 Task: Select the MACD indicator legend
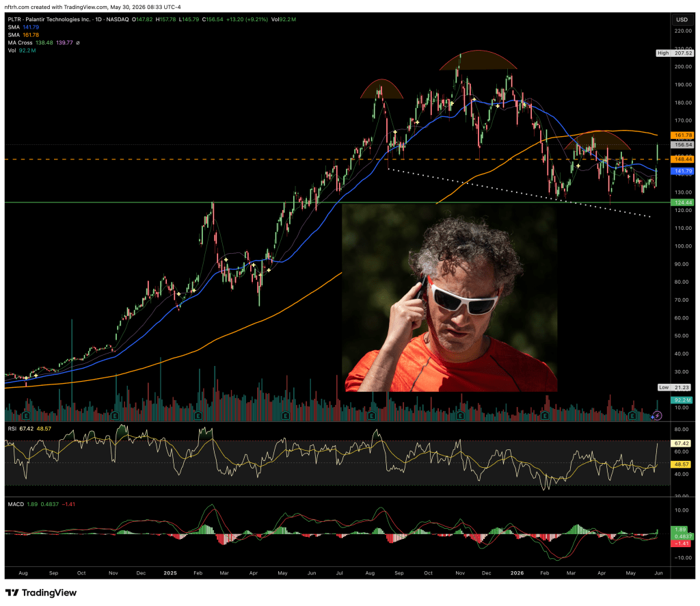click(x=42, y=504)
